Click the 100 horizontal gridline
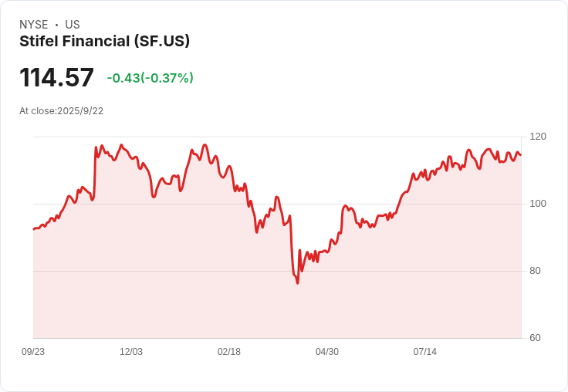 pyautogui.click(x=277, y=204)
